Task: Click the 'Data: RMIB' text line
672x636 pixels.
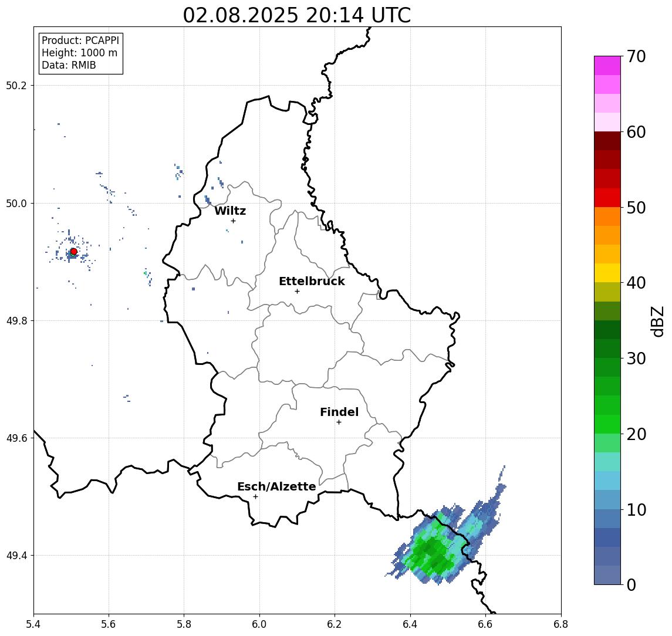Action: pyautogui.click(x=69, y=65)
